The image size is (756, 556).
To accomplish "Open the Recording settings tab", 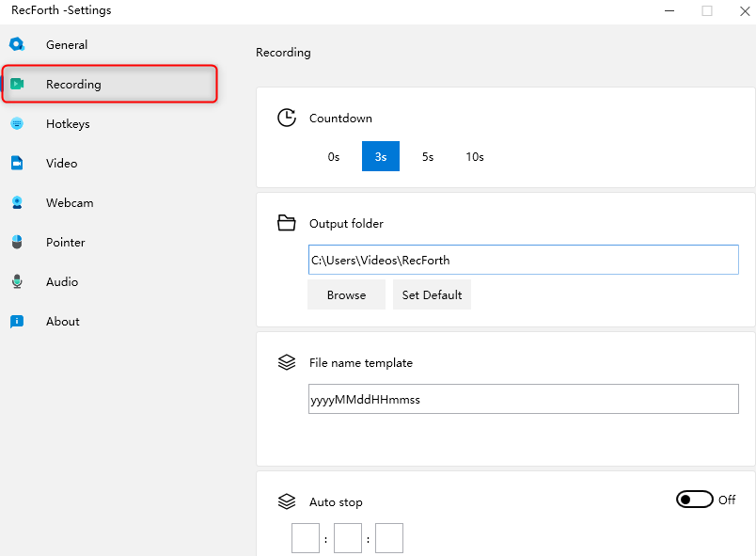I will tap(109, 84).
